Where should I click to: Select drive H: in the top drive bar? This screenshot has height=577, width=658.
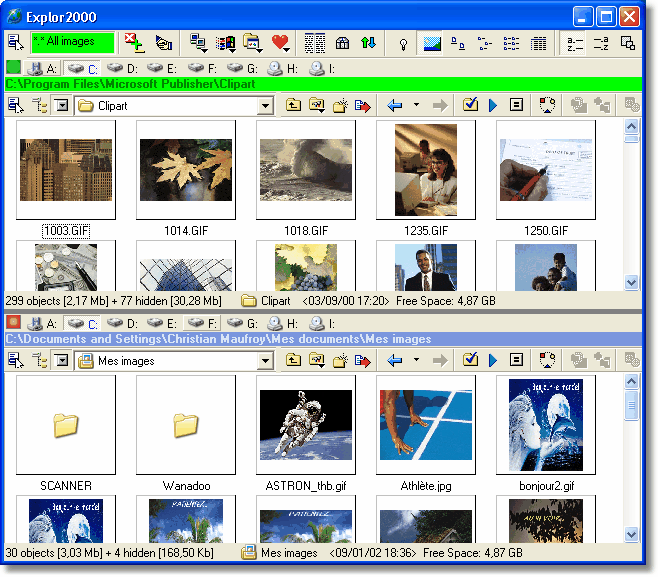pyautogui.click(x=282, y=68)
